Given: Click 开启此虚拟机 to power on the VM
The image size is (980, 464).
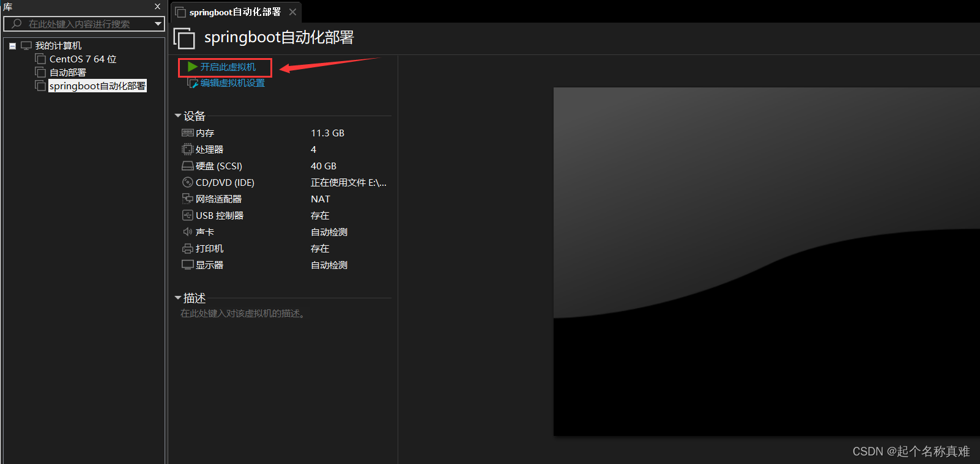Looking at the screenshot, I should tap(228, 67).
